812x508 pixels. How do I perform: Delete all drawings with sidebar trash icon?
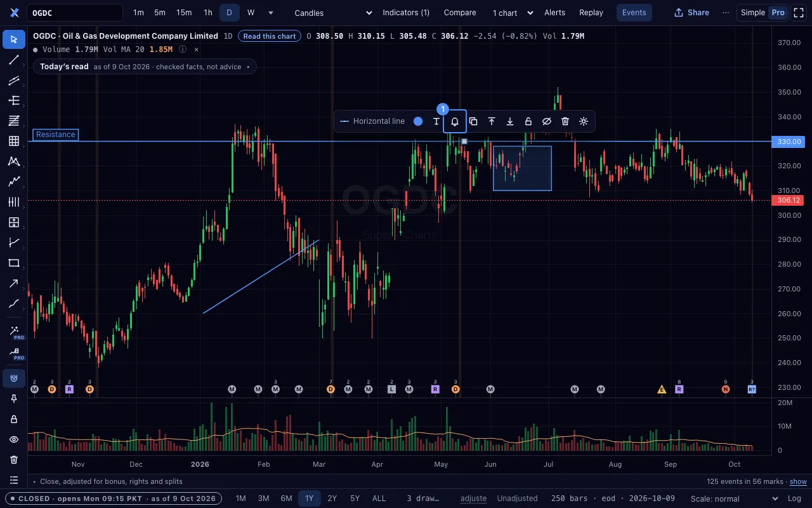(14, 460)
